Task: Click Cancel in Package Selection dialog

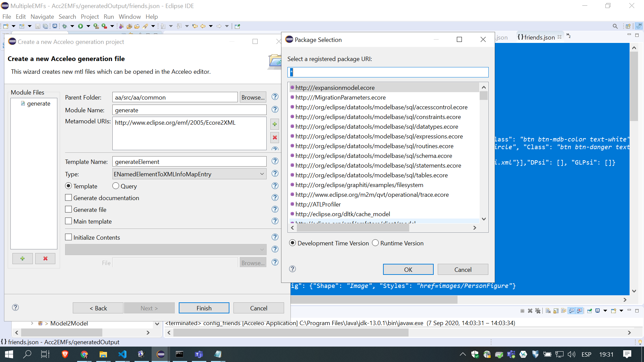Action: click(463, 269)
